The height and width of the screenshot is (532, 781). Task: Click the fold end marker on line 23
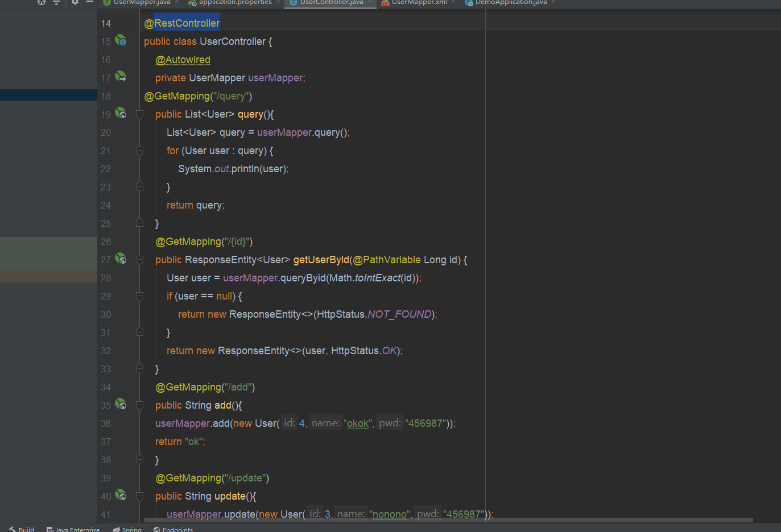click(139, 186)
